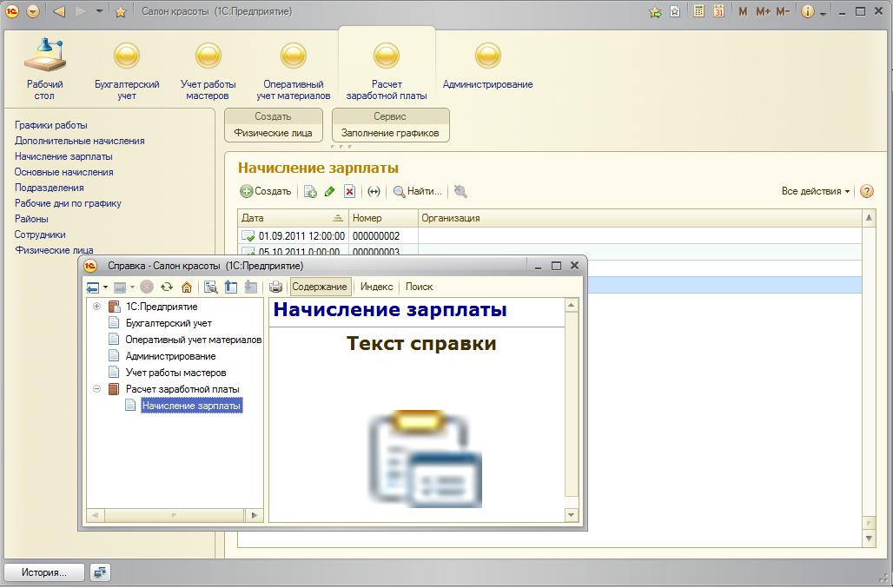Open the main window info help icon
Image resolution: width=893 pixels, height=588 pixels.
click(808, 11)
